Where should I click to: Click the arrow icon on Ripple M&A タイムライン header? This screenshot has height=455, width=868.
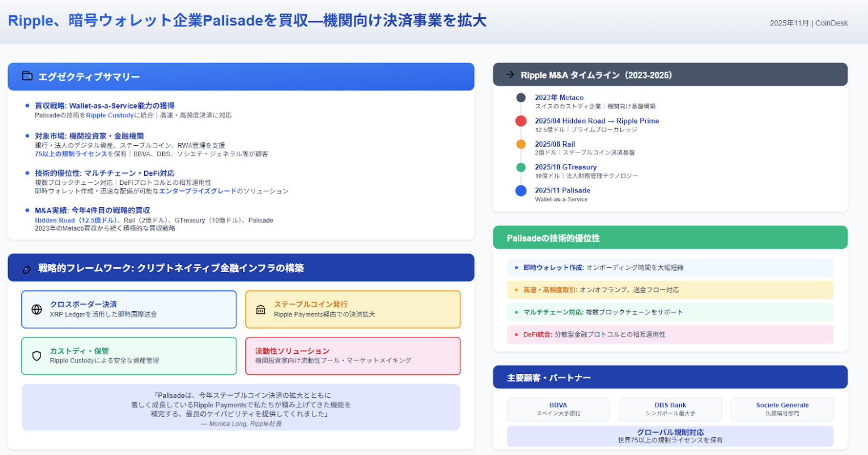(x=509, y=75)
